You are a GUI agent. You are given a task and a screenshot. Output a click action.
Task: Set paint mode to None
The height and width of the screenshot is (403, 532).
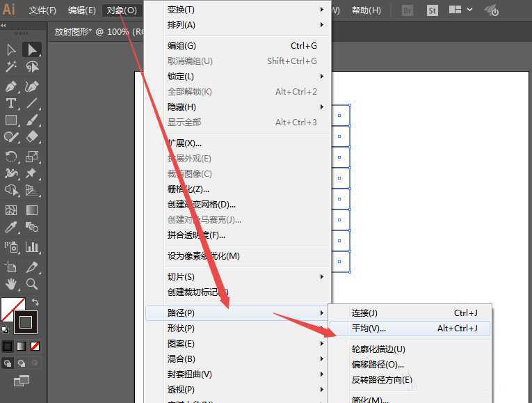[x=35, y=346]
